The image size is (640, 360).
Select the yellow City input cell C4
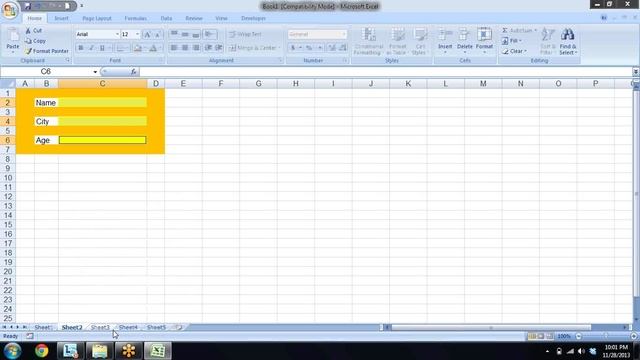[x=102, y=121]
